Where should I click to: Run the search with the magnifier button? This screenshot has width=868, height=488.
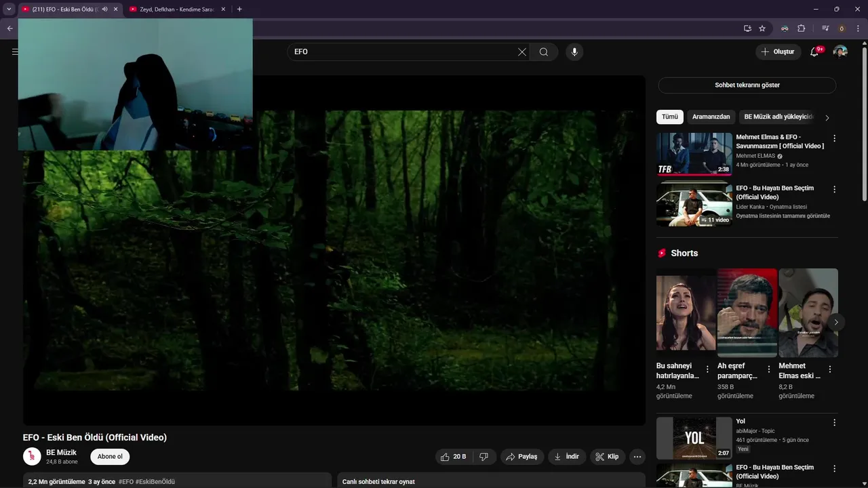544,52
